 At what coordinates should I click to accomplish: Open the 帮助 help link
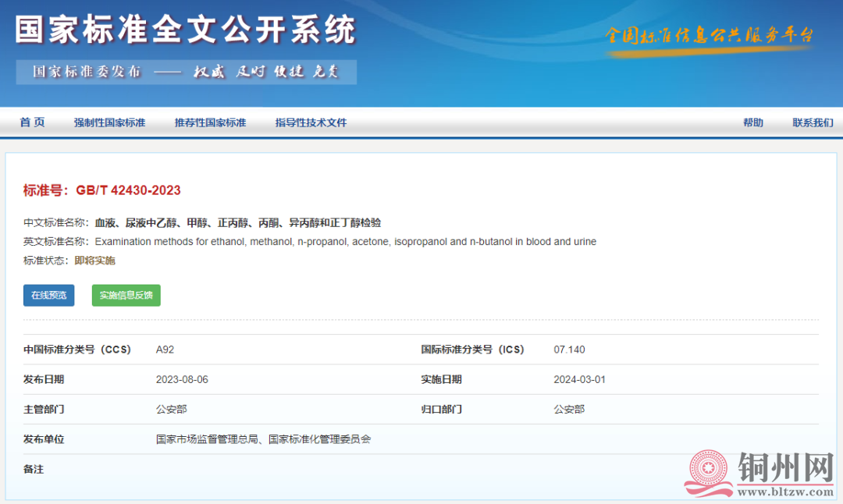pos(752,122)
